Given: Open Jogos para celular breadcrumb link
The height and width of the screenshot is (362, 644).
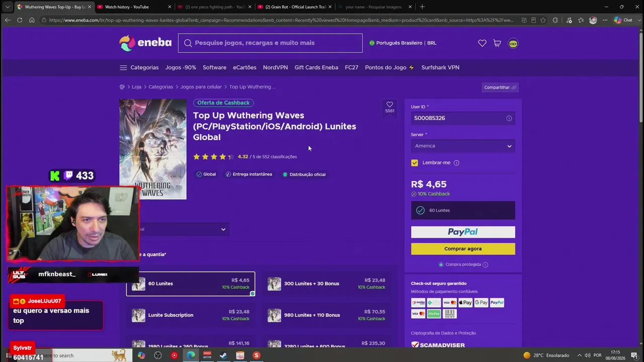Looking at the screenshot, I should pyautogui.click(x=201, y=87).
